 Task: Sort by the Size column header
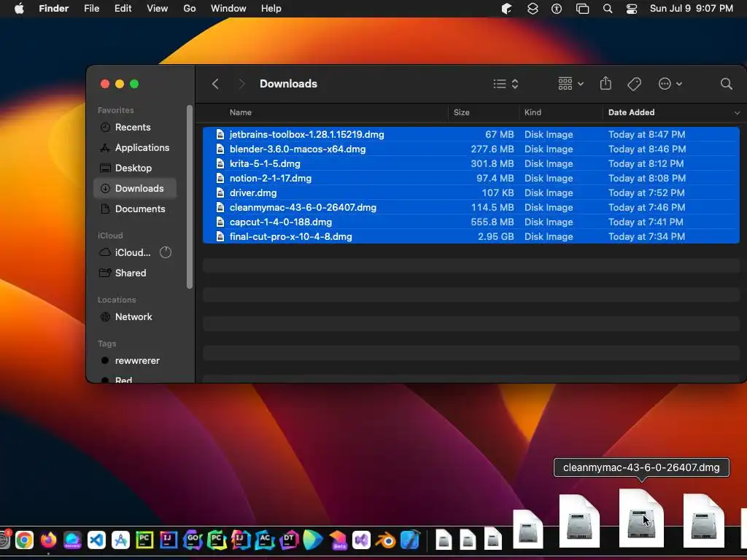pyautogui.click(x=462, y=112)
